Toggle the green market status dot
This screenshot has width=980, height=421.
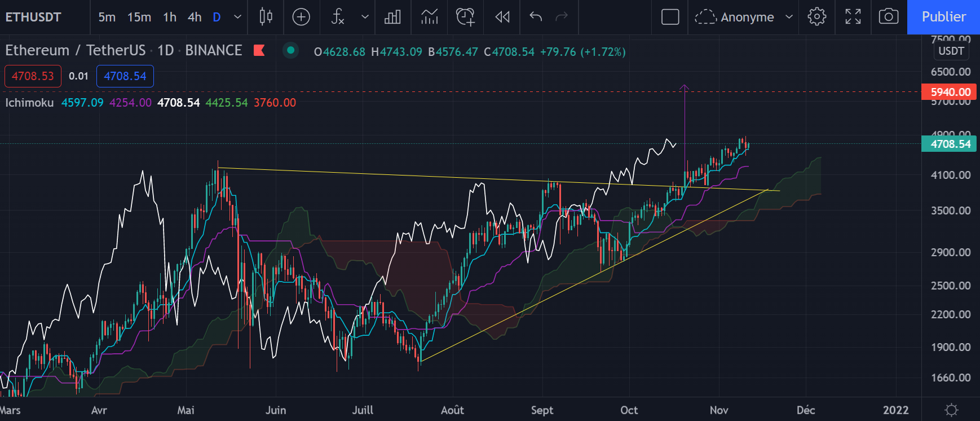[290, 50]
